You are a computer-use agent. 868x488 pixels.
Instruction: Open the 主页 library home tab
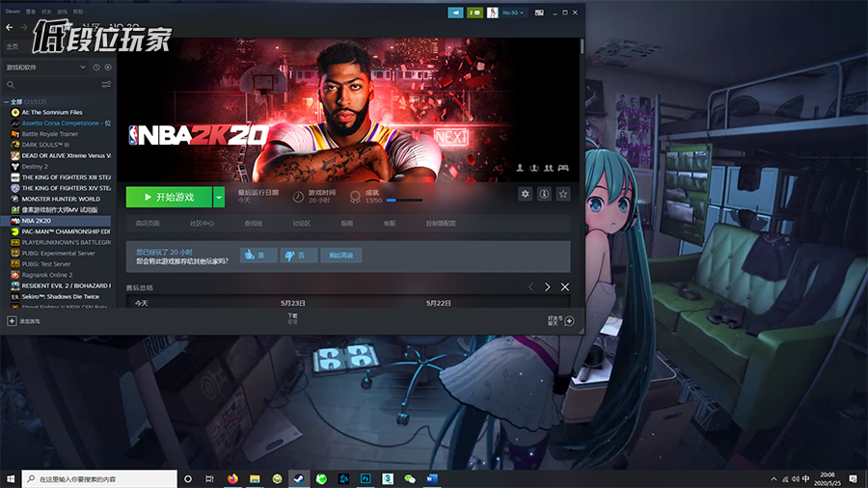pyautogui.click(x=13, y=46)
